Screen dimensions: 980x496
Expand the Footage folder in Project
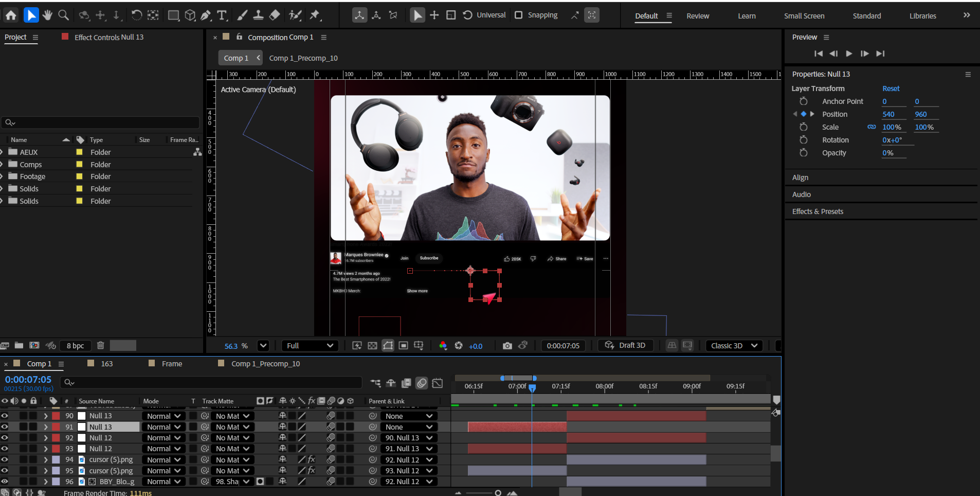pyautogui.click(x=2, y=176)
